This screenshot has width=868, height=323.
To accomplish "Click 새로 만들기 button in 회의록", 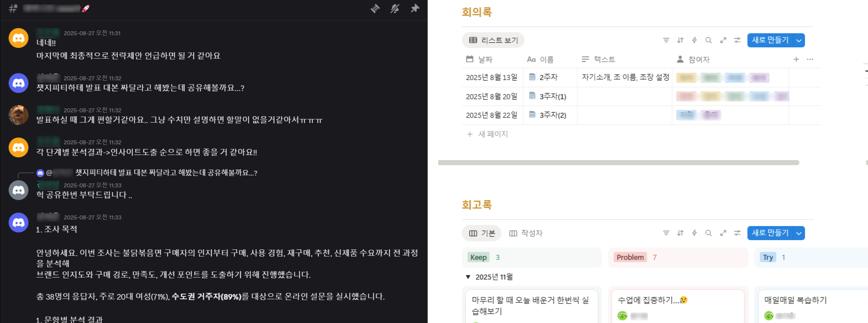I will [770, 40].
